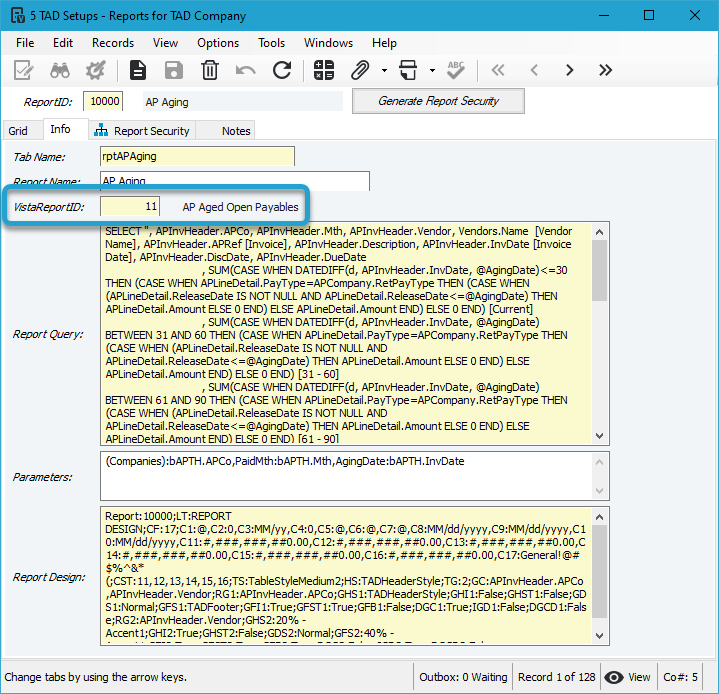The width and height of the screenshot is (719, 694).
Task: Expand the attachments dropdown arrow
Action: pyautogui.click(x=384, y=70)
